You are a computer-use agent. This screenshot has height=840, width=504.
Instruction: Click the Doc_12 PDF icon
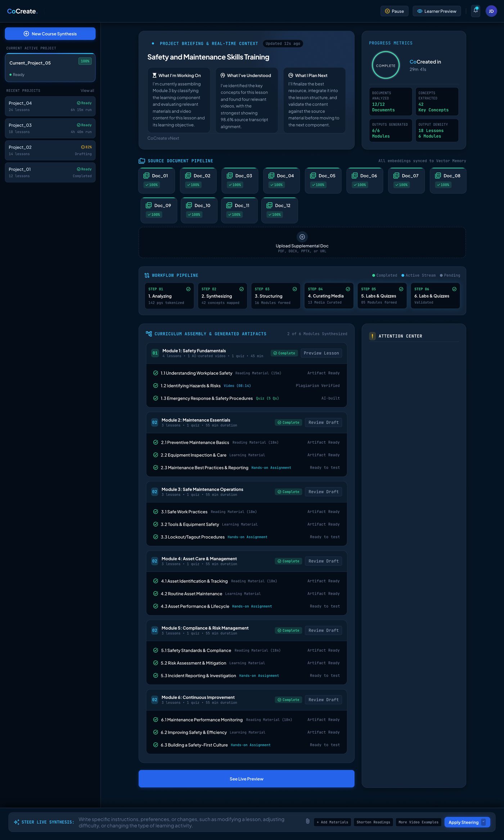tap(269, 205)
